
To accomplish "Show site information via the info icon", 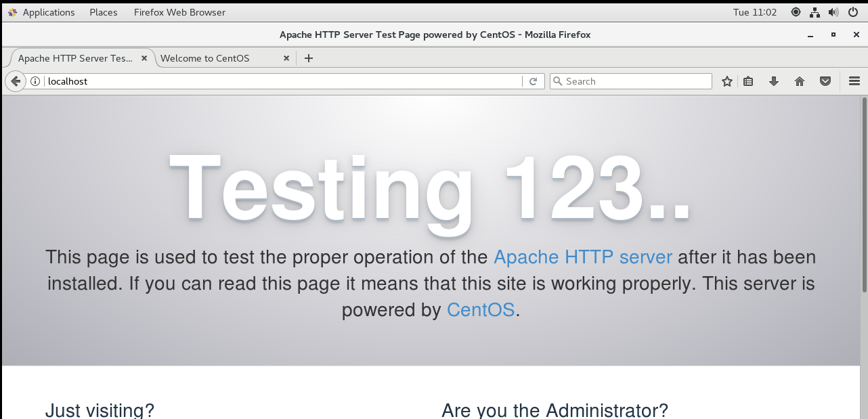I will pos(35,81).
